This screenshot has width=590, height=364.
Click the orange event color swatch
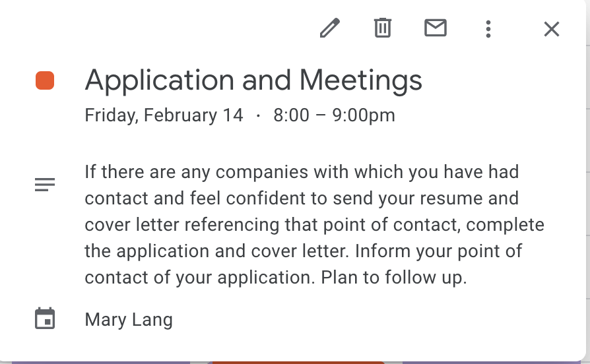[45, 80]
